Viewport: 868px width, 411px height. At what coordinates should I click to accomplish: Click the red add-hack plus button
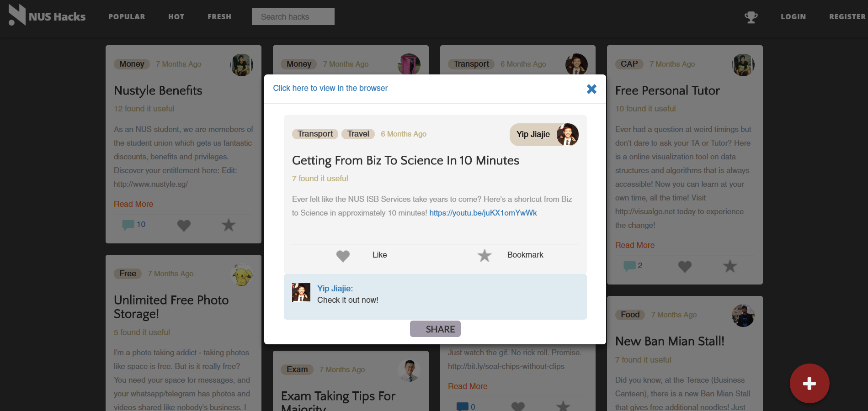[809, 383]
